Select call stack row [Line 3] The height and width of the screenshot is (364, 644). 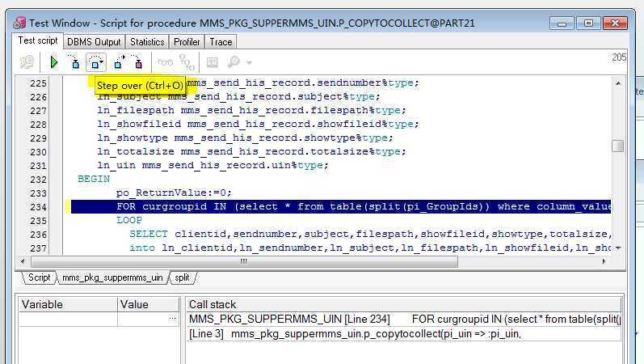pos(403,333)
